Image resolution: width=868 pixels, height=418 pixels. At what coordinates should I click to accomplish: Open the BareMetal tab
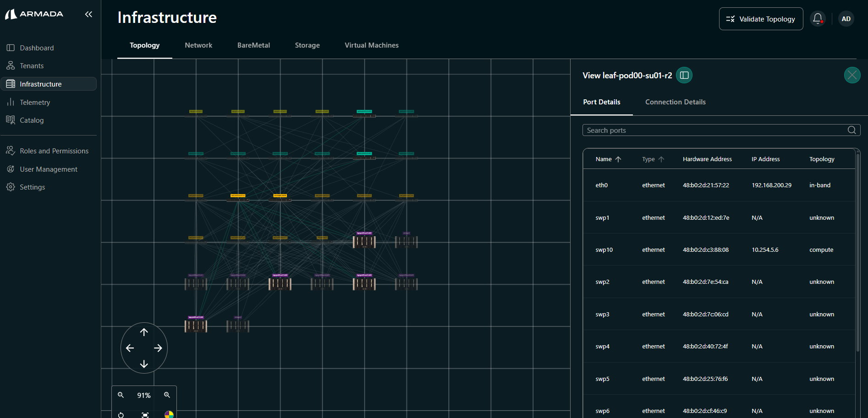(253, 45)
